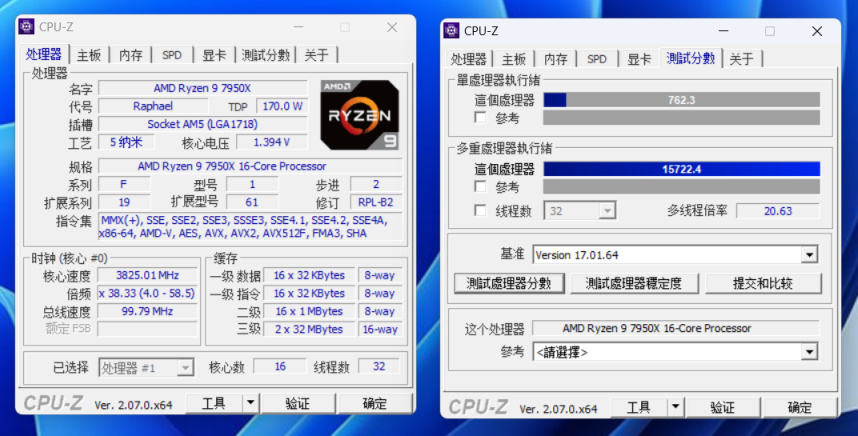
Task: Click the empty 额定 FSB field
Action: click(x=148, y=329)
